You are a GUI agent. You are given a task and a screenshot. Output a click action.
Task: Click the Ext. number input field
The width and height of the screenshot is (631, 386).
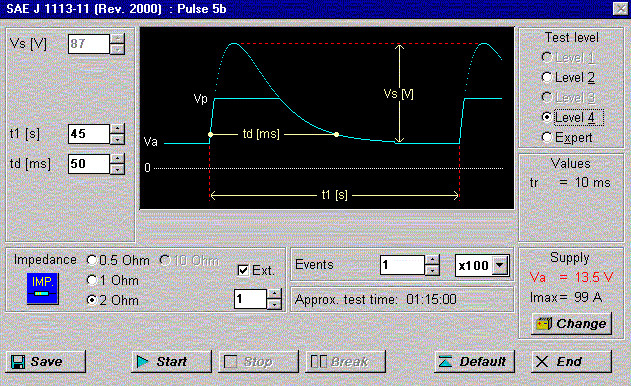(250, 299)
